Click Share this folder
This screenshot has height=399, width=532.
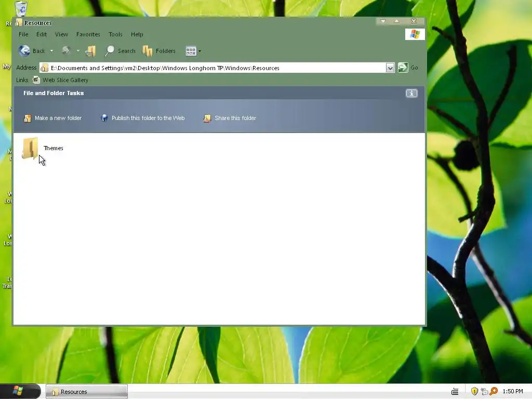[x=230, y=118]
